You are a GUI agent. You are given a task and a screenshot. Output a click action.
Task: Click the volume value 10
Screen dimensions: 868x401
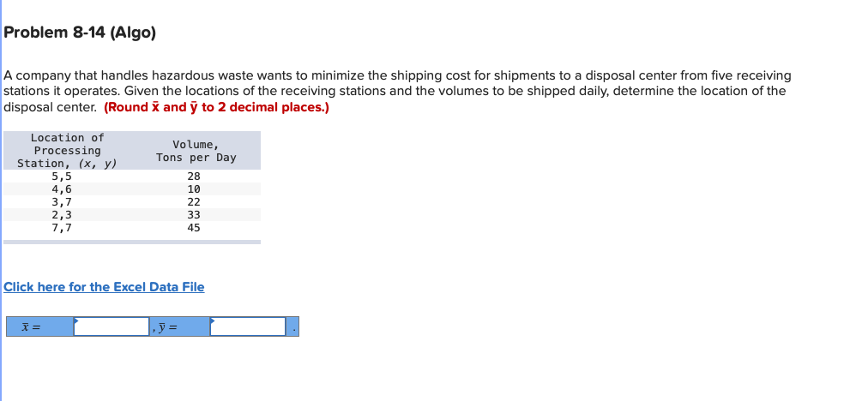pyautogui.click(x=194, y=189)
